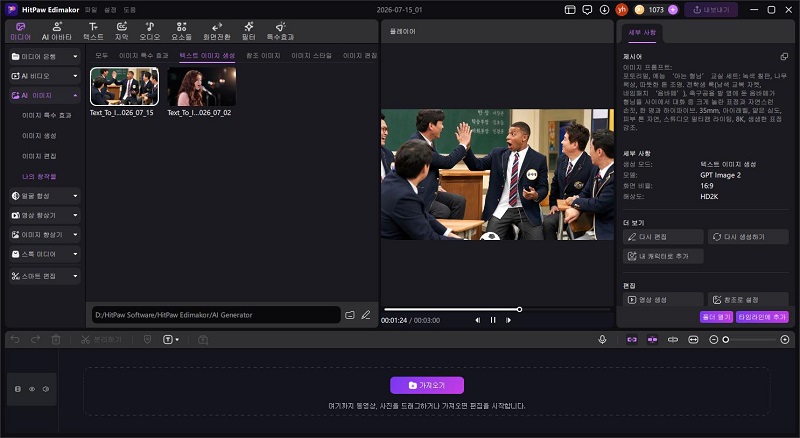Screen dimensions: 800x438
Task: Switch to the 모두 (All) tab
Action: pos(102,56)
